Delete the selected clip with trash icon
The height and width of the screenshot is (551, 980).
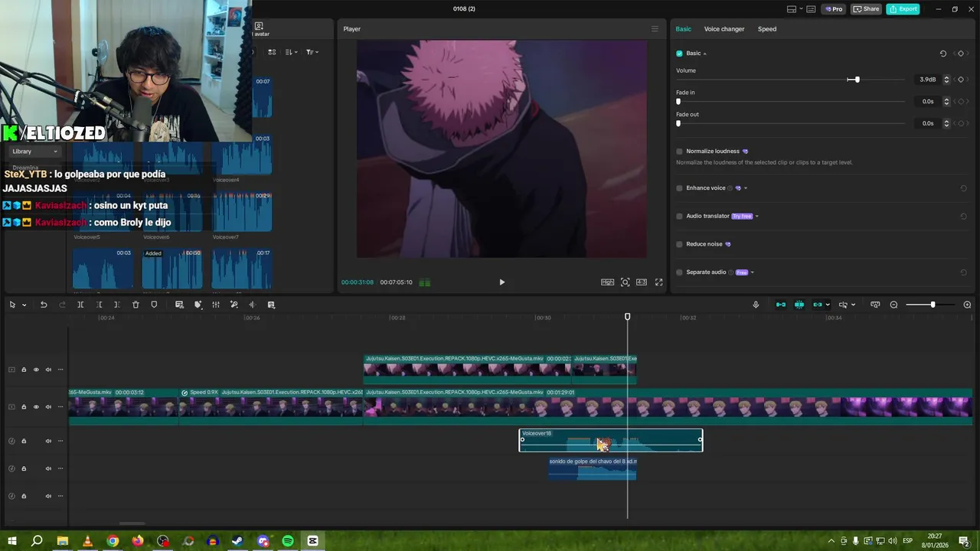136,305
